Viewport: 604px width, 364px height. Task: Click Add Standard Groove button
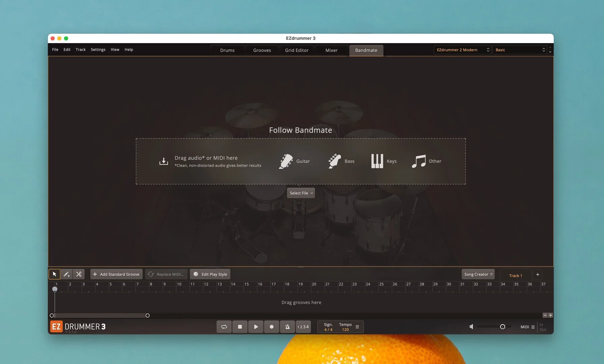click(x=116, y=274)
